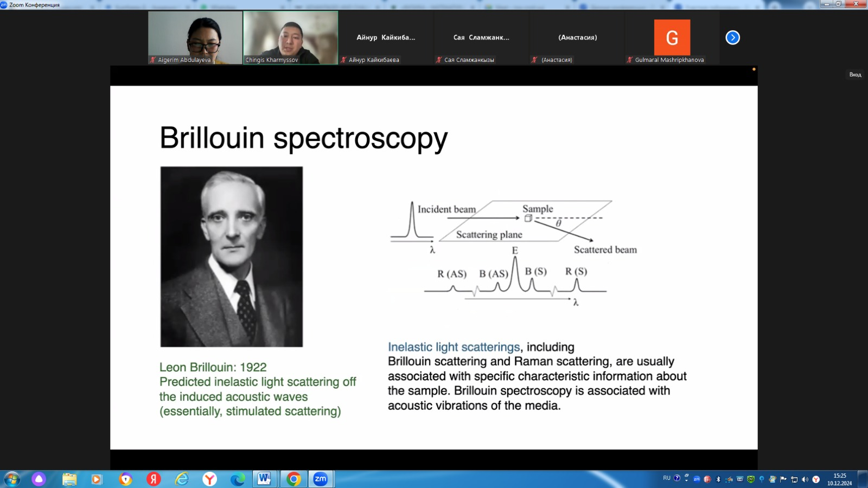
Task: Open the Windows Start menu
Action: pyautogui.click(x=12, y=479)
